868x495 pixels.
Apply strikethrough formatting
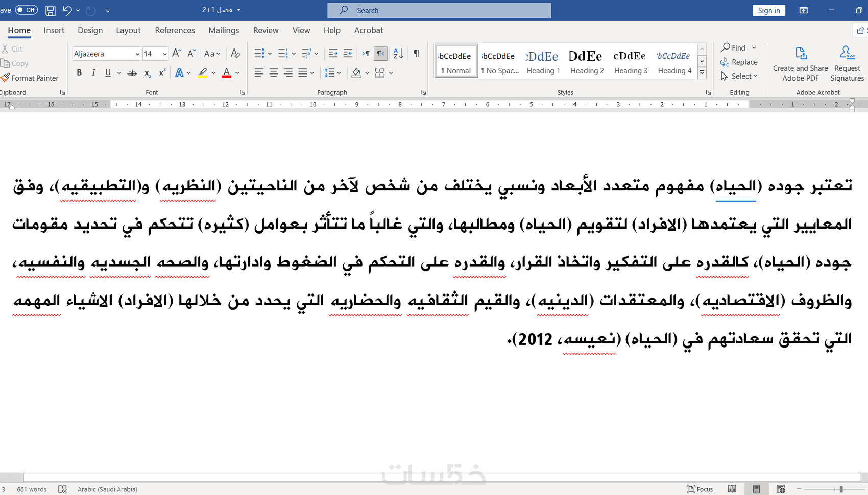[x=132, y=73]
